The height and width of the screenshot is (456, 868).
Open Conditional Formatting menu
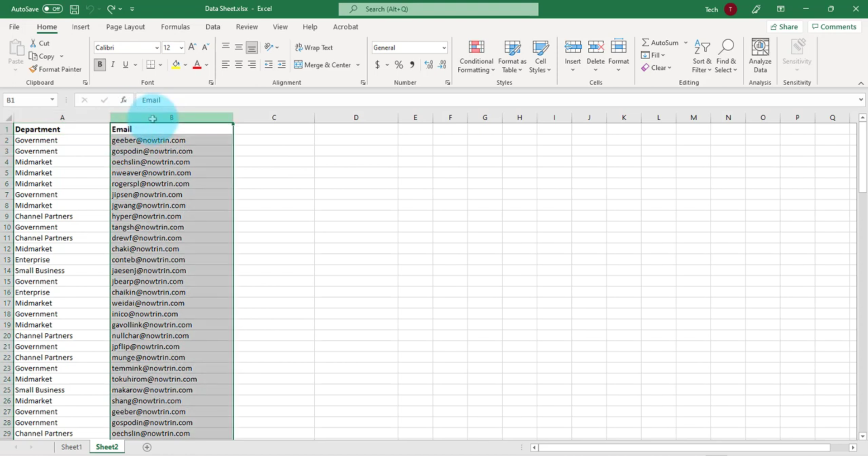[x=476, y=56]
